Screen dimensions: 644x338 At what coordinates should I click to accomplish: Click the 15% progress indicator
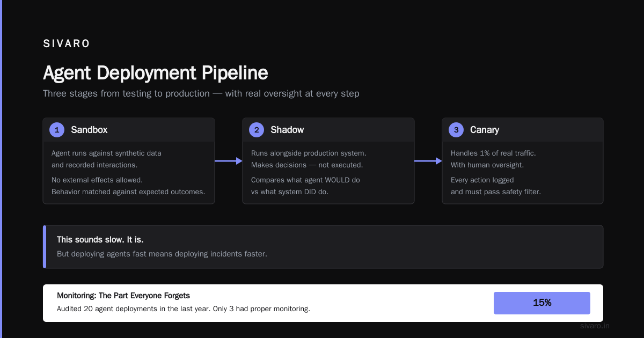pyautogui.click(x=542, y=303)
